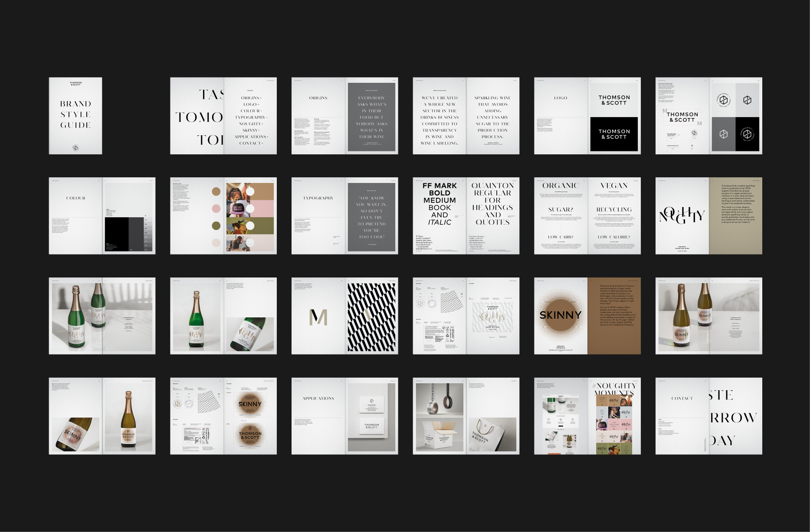Open the Noughty label specification spread
The image size is (810, 532).
466,316
